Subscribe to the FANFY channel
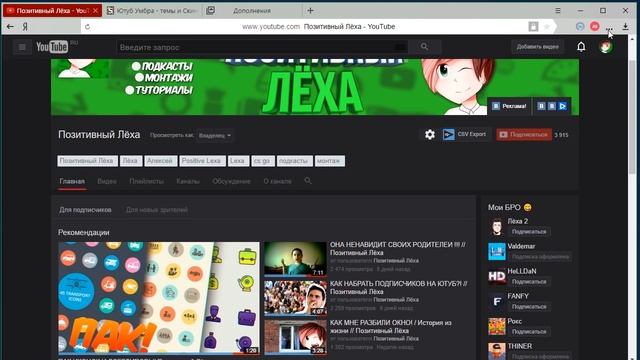The image size is (640, 360). 529,307
